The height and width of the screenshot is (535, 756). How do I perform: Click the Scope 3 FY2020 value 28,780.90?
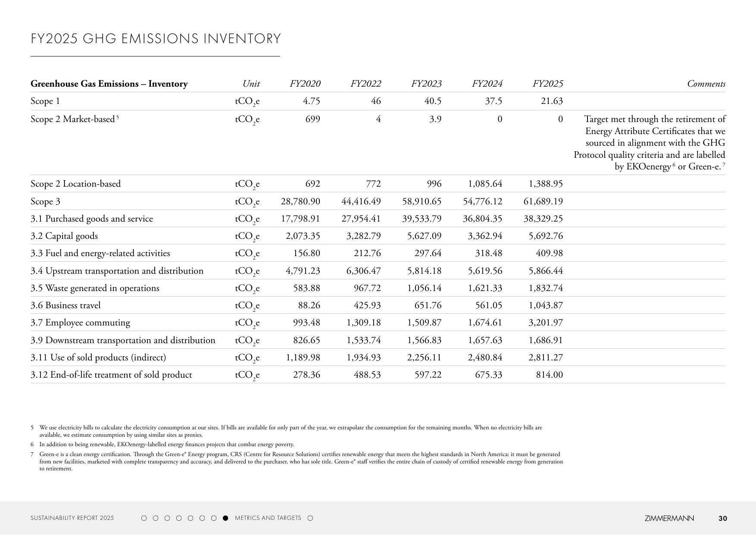coord(300,202)
